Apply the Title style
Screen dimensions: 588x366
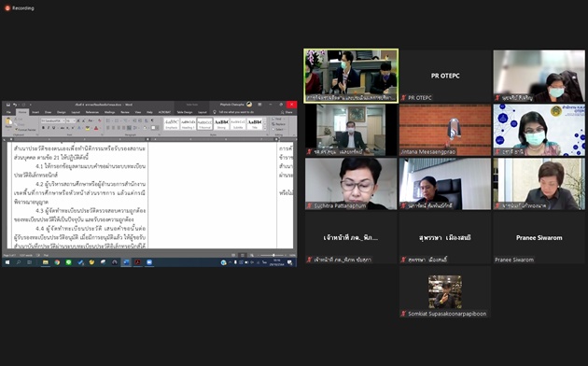pos(255,124)
